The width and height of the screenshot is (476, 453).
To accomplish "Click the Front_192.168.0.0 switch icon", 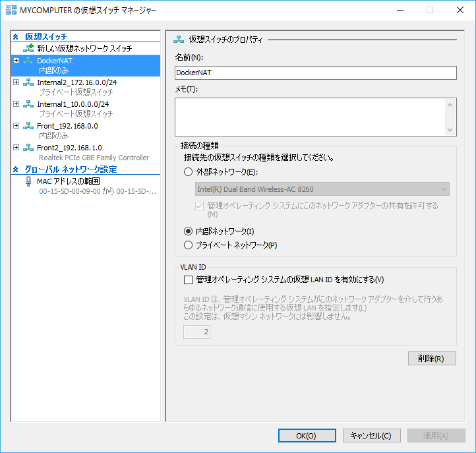I will 28,126.
